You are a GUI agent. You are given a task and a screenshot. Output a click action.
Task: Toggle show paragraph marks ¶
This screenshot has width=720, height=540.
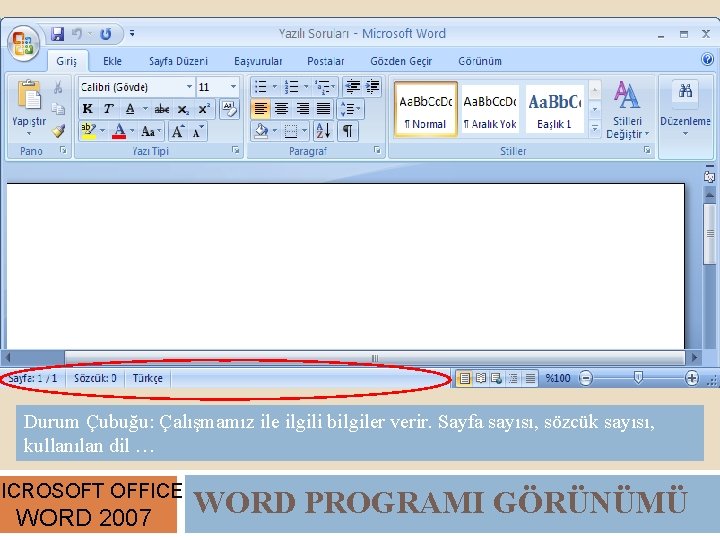[x=348, y=131]
